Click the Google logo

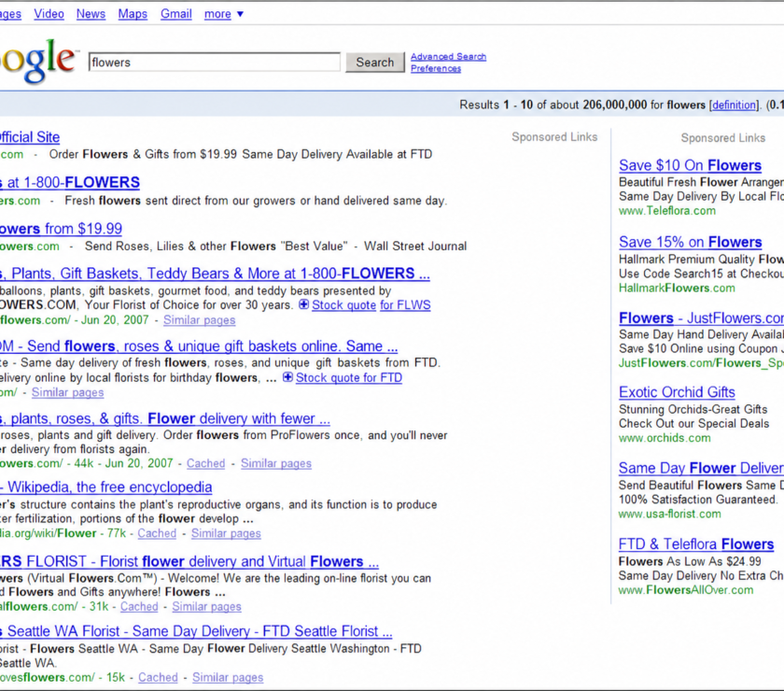[38, 60]
